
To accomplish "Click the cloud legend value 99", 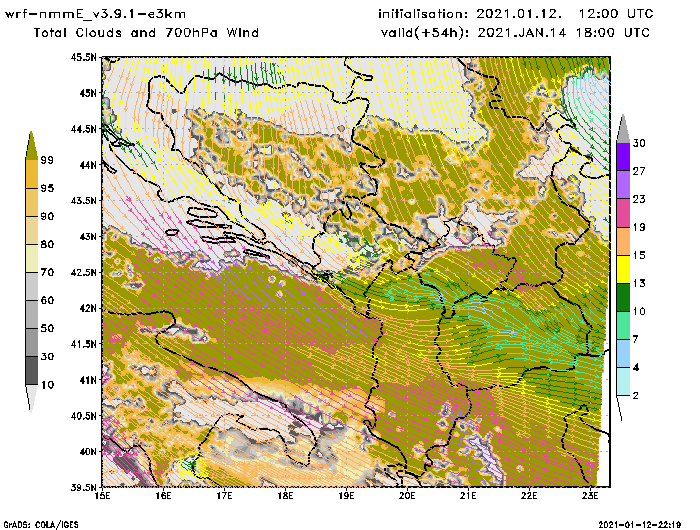I will 47,160.
